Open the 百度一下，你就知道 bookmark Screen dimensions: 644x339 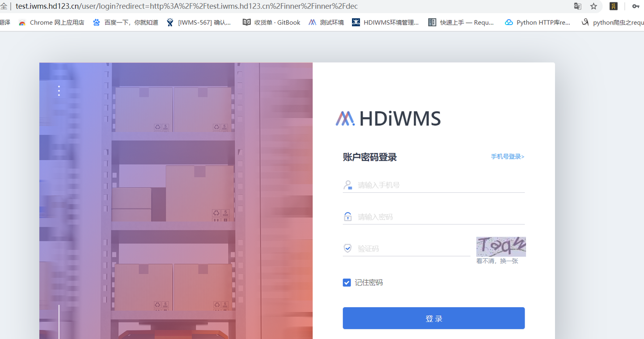pos(126,22)
